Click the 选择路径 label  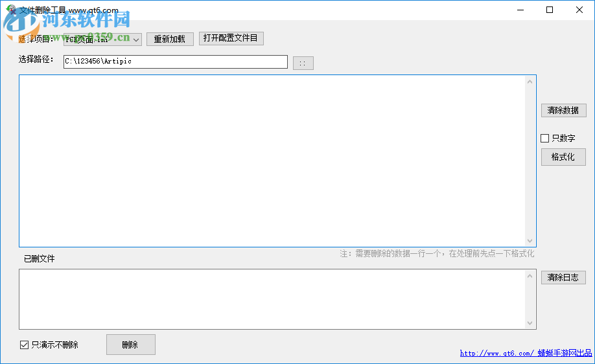tap(36, 59)
